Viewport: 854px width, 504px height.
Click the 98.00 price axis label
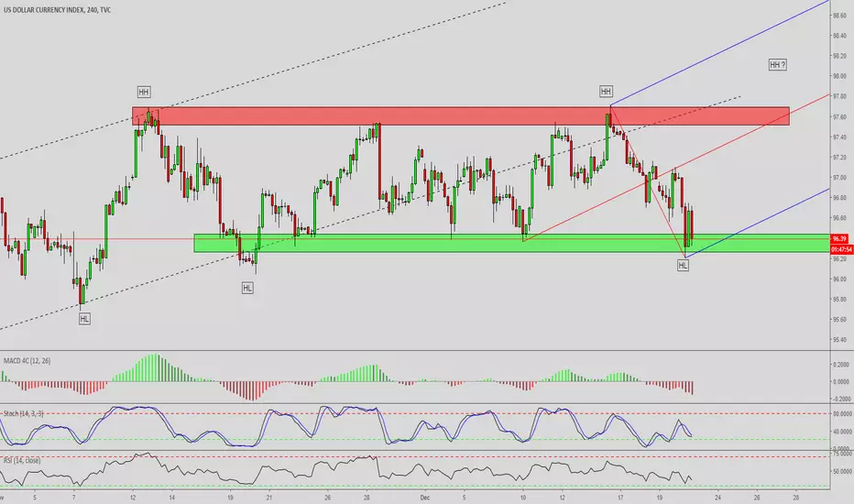839,76
